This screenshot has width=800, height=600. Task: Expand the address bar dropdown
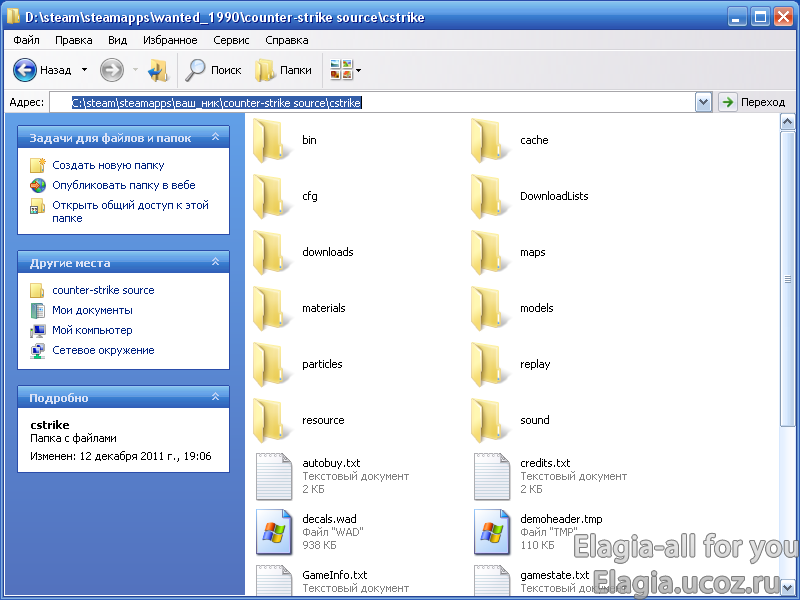point(703,103)
